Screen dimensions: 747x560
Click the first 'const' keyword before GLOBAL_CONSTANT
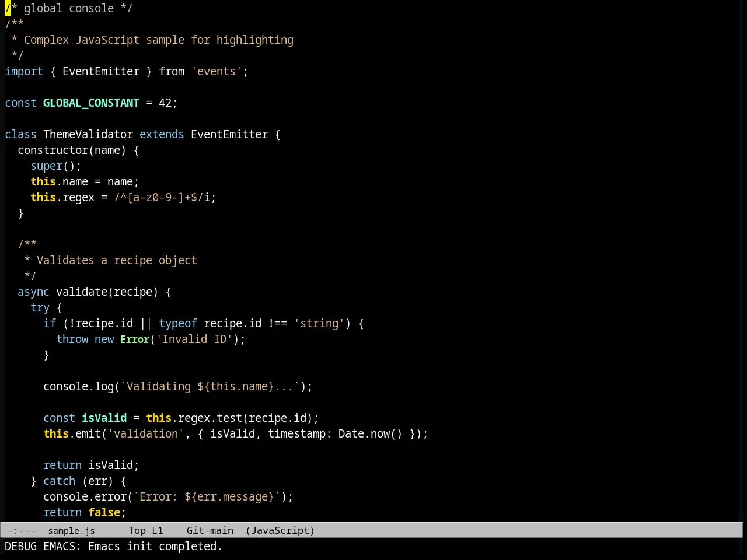point(21,103)
